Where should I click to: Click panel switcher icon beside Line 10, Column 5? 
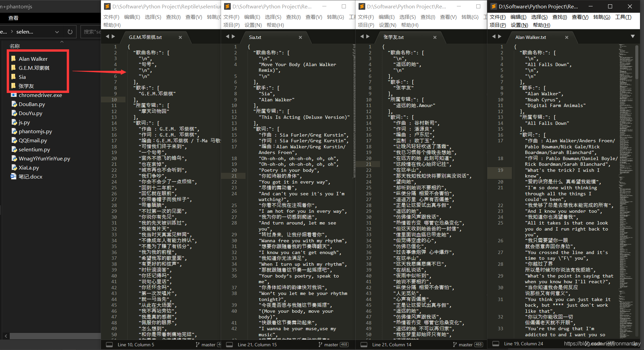(109, 345)
